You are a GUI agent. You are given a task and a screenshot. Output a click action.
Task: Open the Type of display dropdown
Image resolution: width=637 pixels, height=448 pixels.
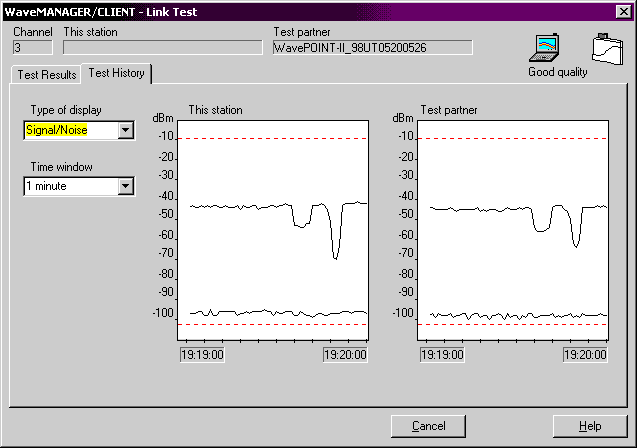[125, 129]
